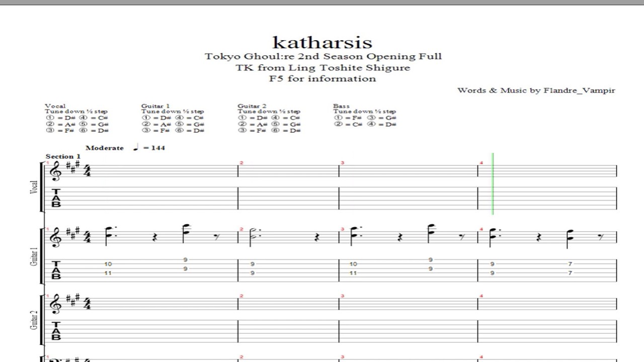Click the TAB clef of the Vocal track
The height and width of the screenshot is (362, 644).
coord(56,198)
